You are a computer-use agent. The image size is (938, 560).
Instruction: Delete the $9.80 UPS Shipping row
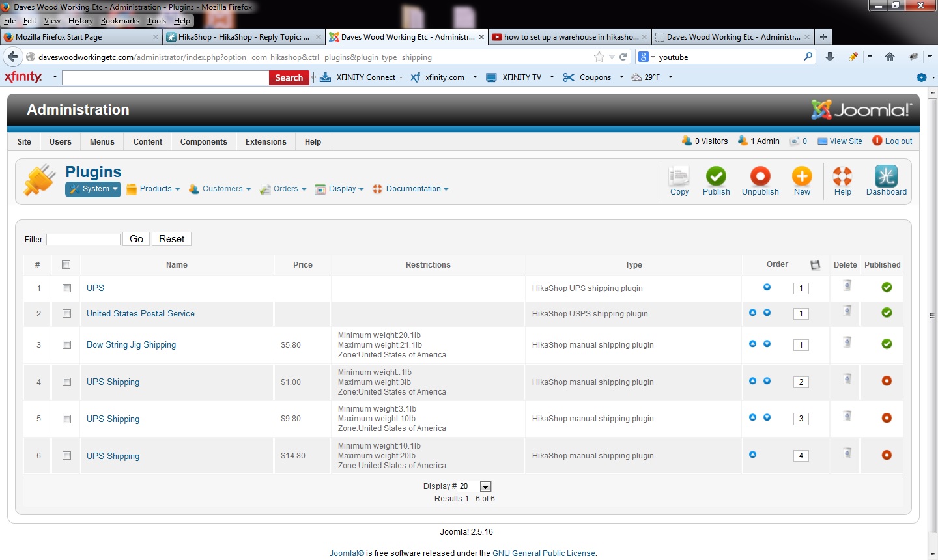pos(847,416)
